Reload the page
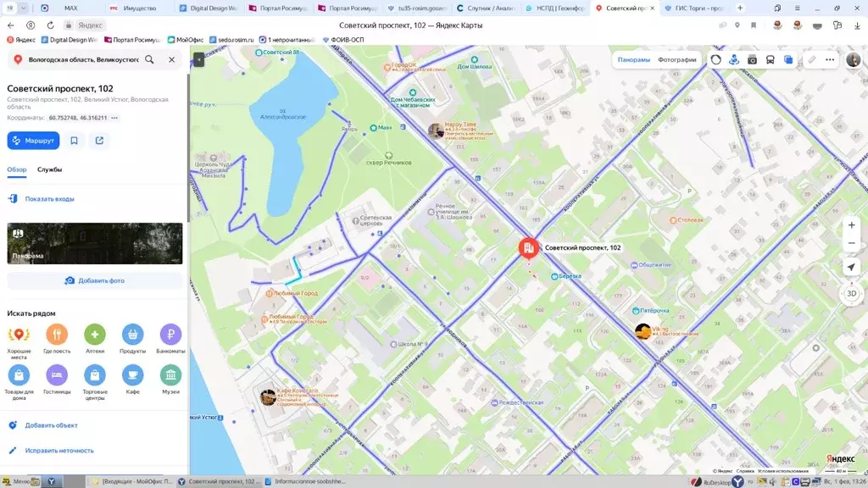Viewport: 868px width, 488px height. pos(50,25)
